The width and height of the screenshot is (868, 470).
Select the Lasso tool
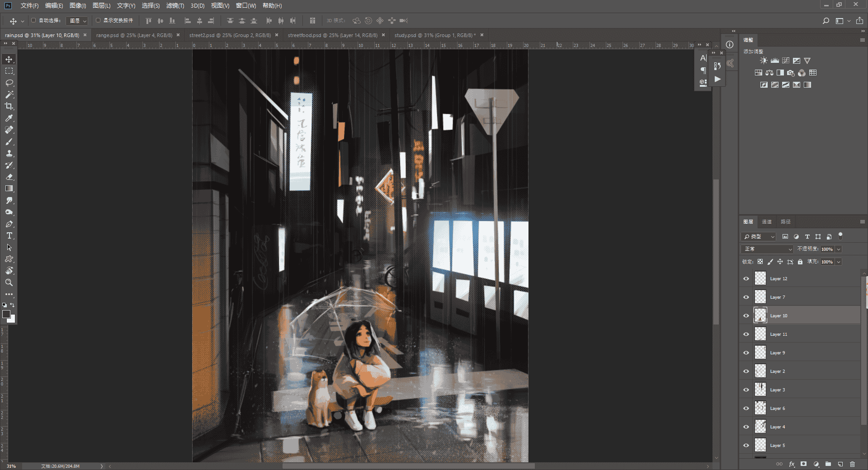coord(9,83)
